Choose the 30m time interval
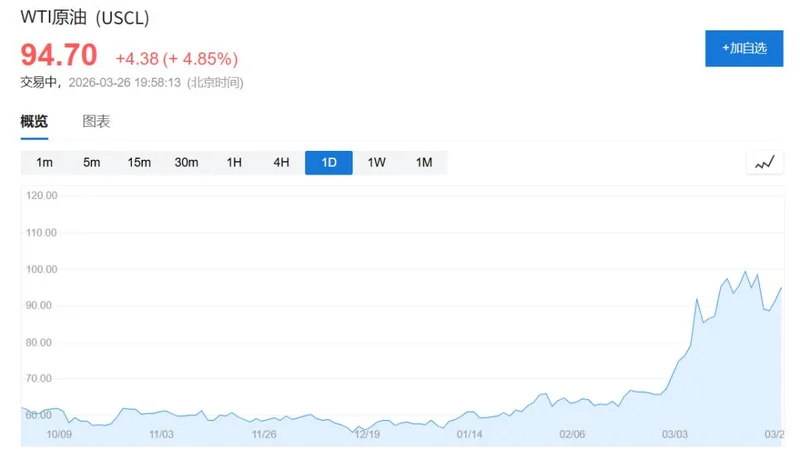Image resolution: width=800 pixels, height=460 pixels. (186, 162)
